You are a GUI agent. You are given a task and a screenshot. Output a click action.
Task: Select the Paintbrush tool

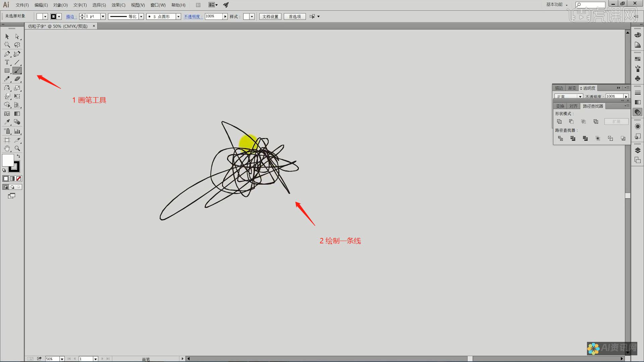pos(17,71)
